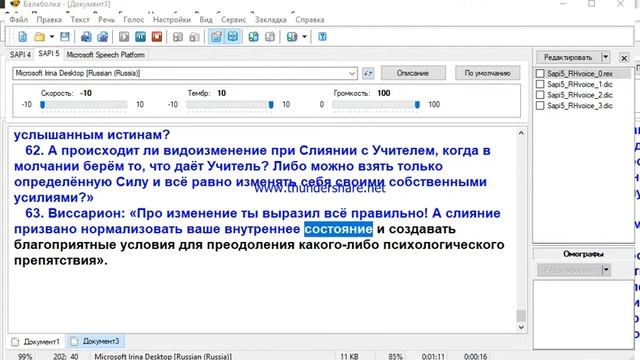Click the 11 KB file size in status bar
The width and height of the screenshot is (640, 360).
pos(349,356)
